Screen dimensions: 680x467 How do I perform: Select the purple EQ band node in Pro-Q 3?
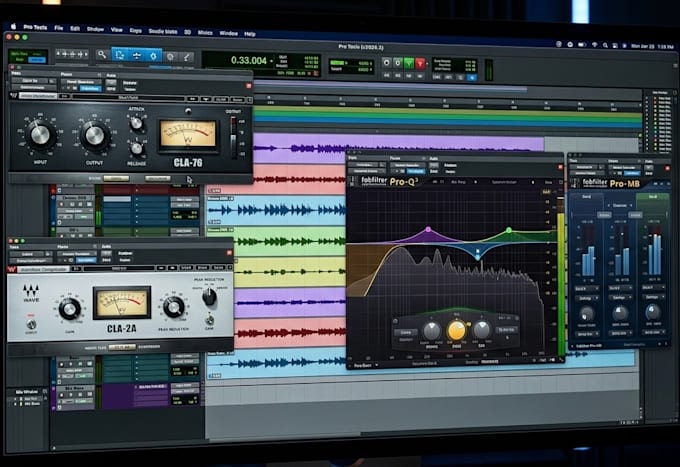[x=428, y=229]
